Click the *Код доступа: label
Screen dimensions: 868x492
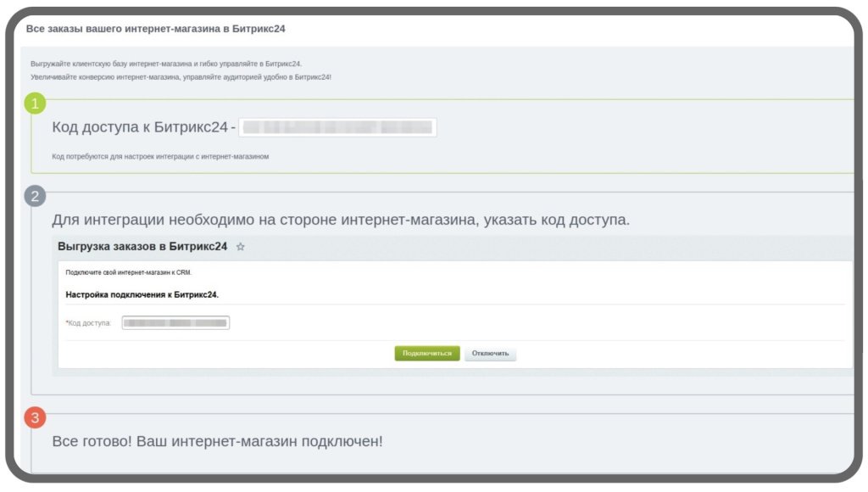(88, 323)
